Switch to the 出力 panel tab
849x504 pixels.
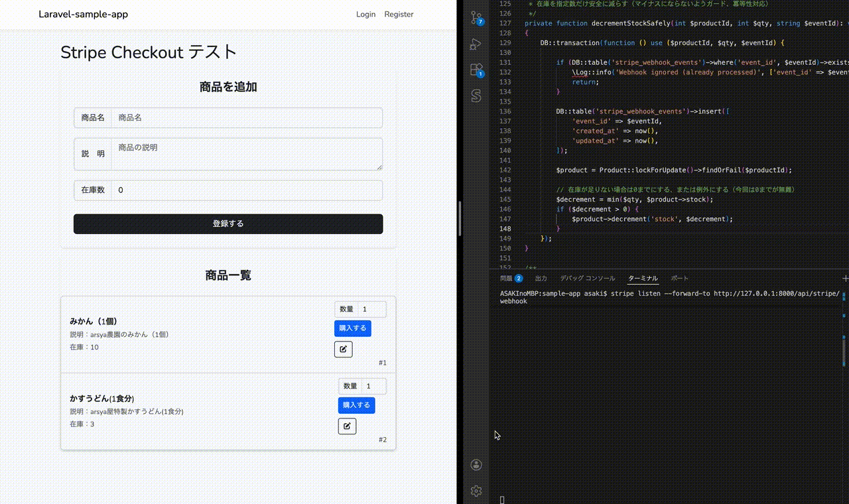[541, 279]
